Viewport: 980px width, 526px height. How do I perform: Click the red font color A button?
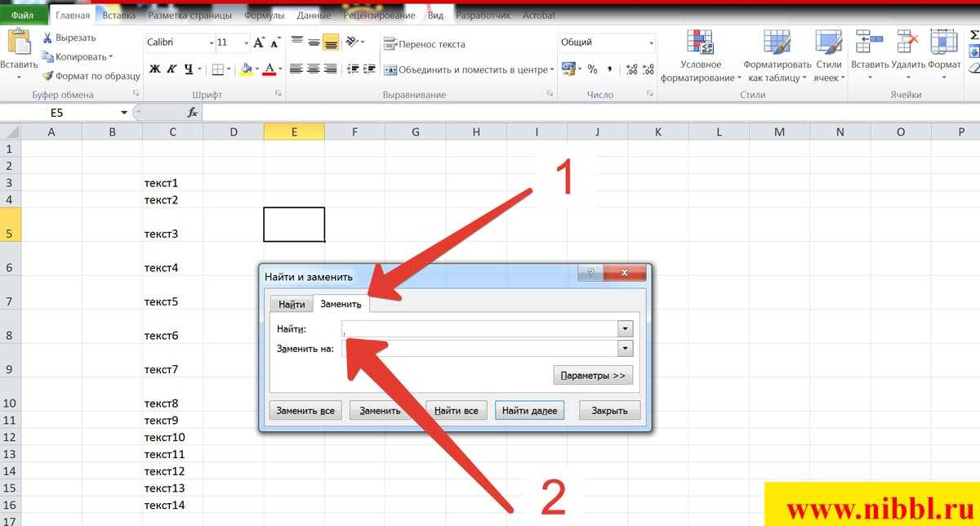270,69
